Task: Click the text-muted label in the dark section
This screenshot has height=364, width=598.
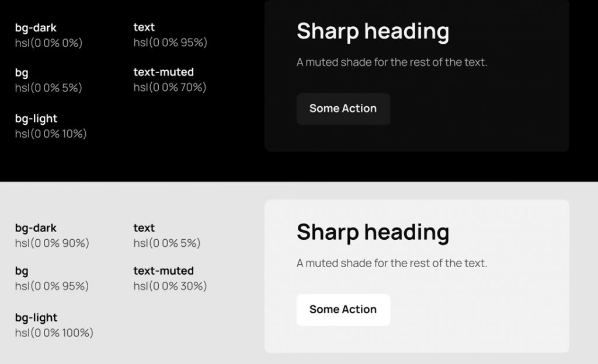Action: click(164, 72)
